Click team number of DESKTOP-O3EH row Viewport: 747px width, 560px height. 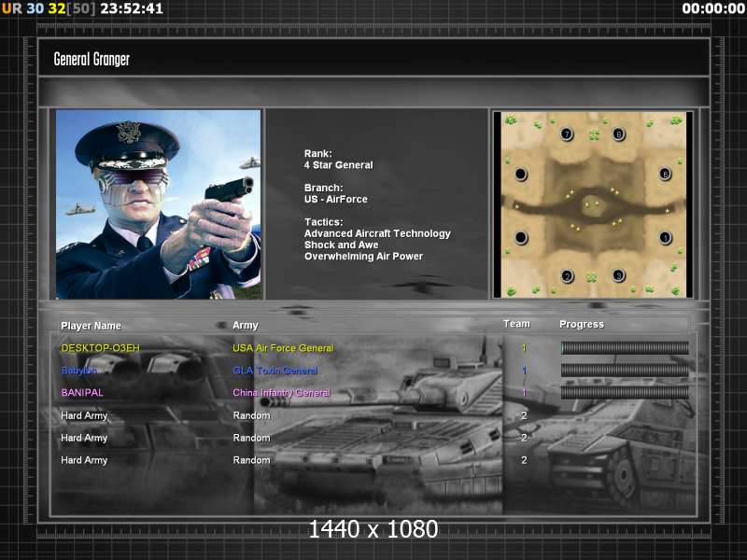click(x=524, y=348)
